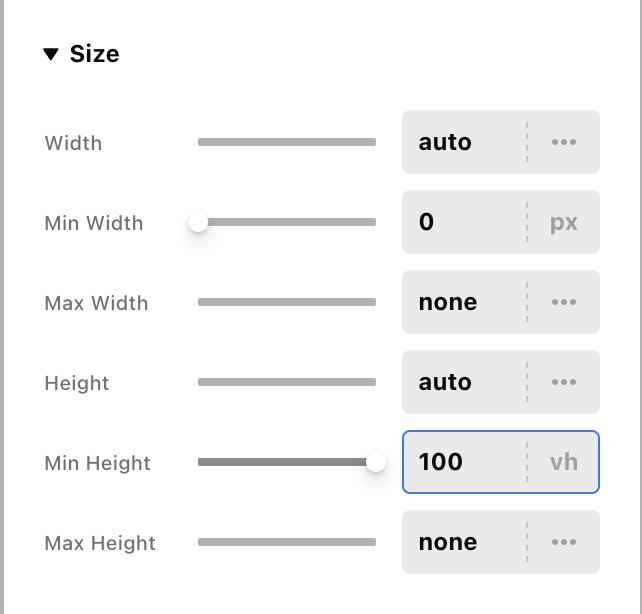Click the Size section heading
The height and width of the screenshot is (614, 642).
(94, 54)
